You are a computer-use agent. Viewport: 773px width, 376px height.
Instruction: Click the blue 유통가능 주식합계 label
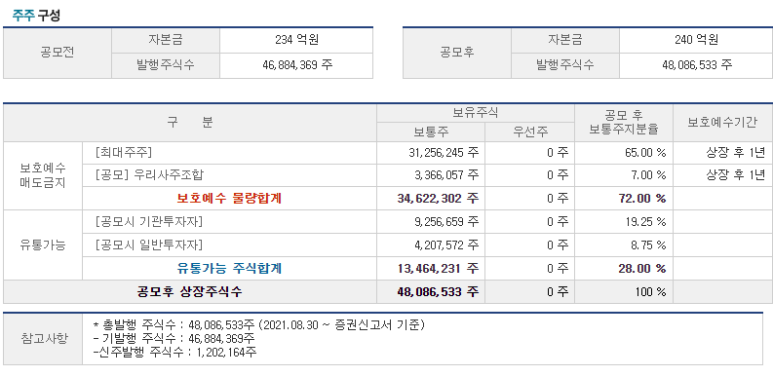[x=229, y=269]
